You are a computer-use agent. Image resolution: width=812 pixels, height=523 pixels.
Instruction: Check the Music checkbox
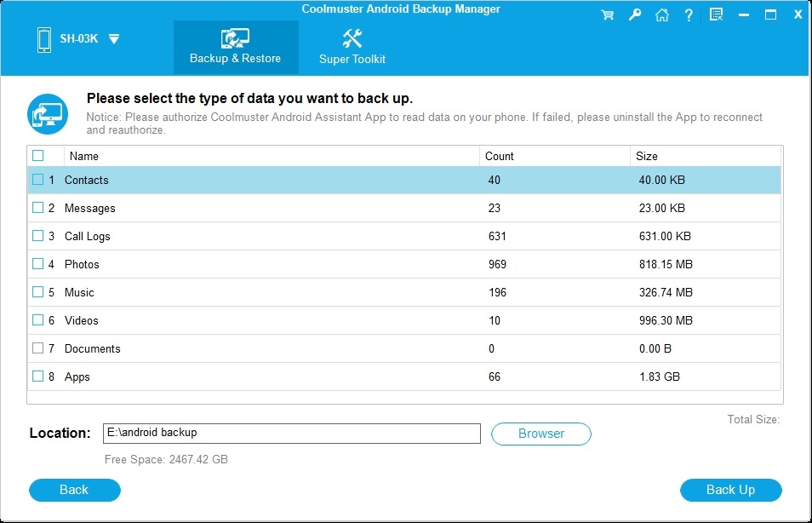point(37,291)
